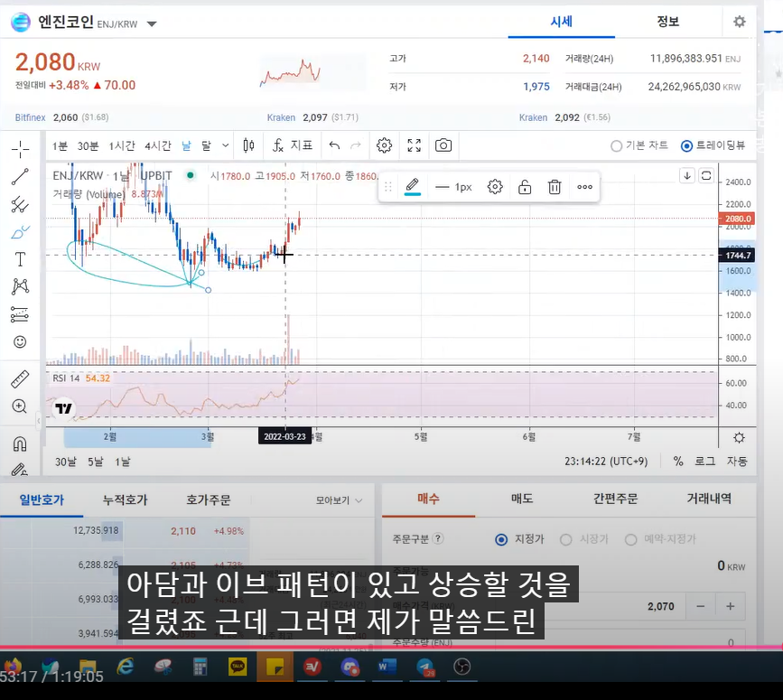
Task: Open the page settings gear at top right
Action: tap(740, 22)
